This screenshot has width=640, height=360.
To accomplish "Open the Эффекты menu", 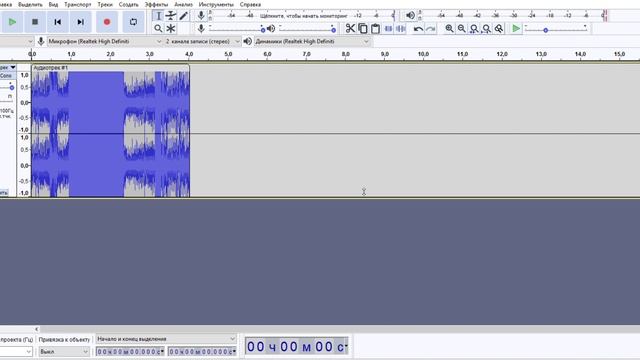I will coord(156,4).
